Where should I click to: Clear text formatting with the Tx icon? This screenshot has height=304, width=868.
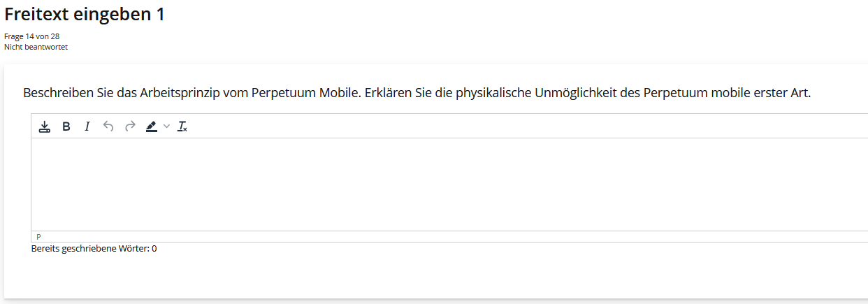point(182,126)
